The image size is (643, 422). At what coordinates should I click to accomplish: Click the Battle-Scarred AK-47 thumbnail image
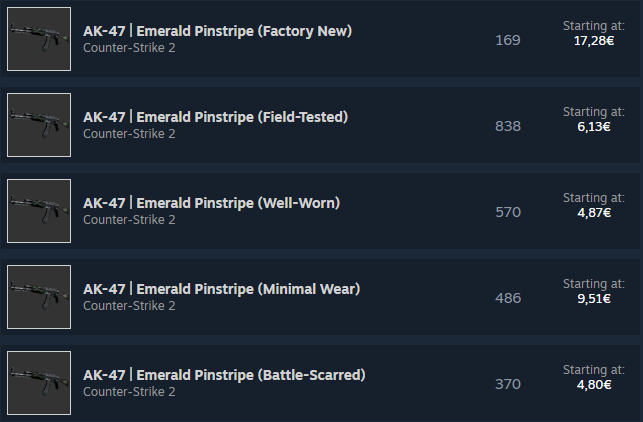pos(39,383)
